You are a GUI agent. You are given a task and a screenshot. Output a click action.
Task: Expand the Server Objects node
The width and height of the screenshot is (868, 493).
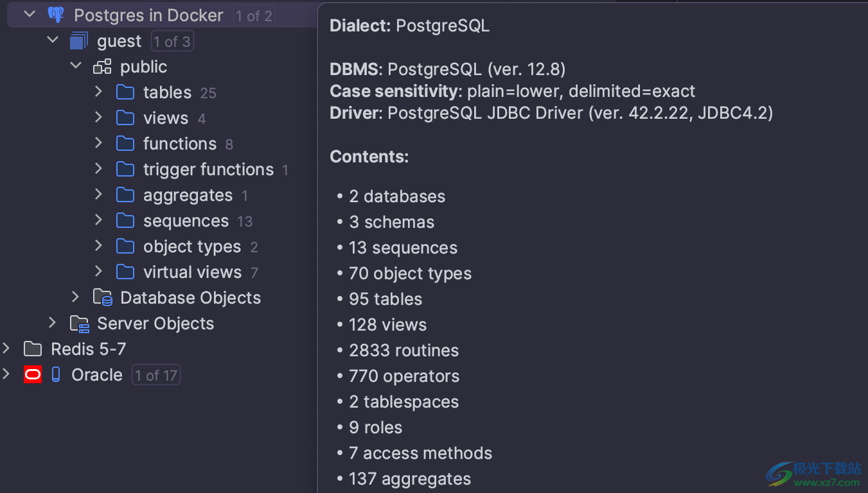click(x=52, y=323)
